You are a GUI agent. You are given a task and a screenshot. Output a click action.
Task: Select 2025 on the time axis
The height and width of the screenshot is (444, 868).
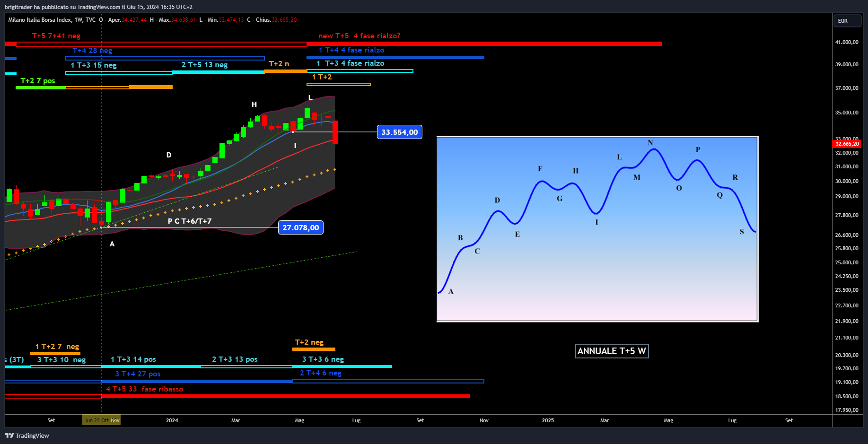point(548,420)
